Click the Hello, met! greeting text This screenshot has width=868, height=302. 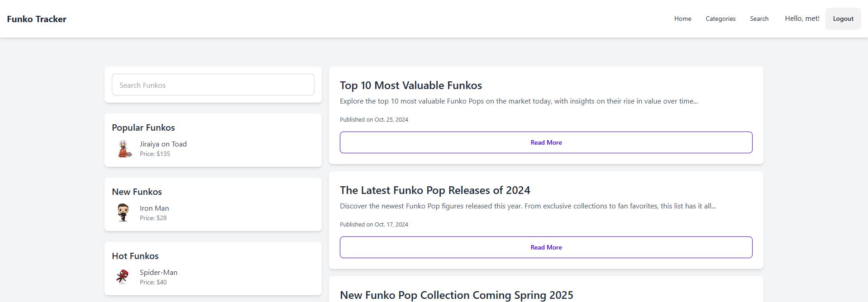[x=802, y=19]
